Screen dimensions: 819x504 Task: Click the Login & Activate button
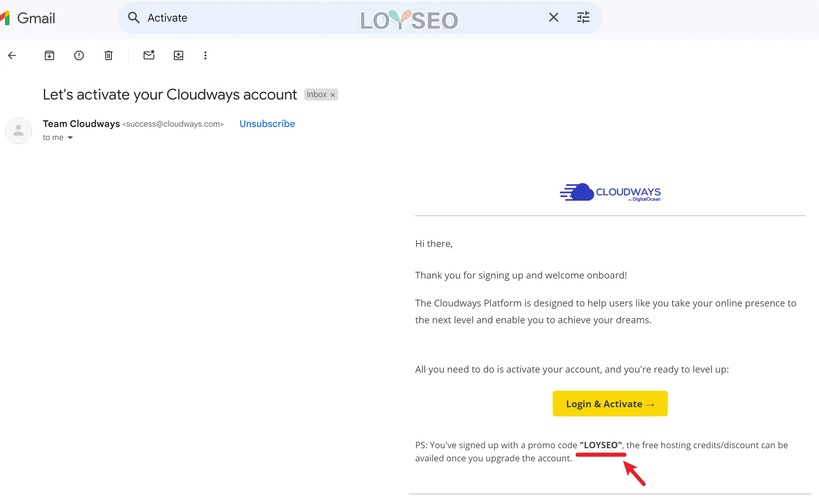(x=610, y=404)
